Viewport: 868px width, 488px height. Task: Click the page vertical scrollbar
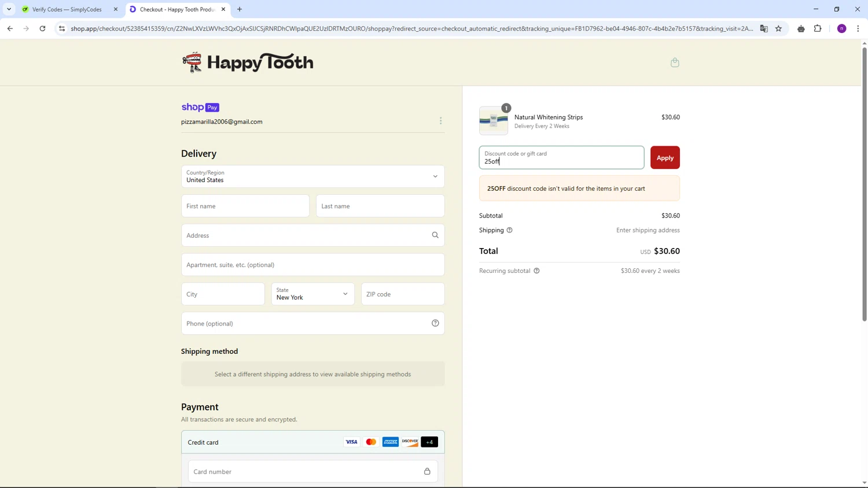pyautogui.click(x=865, y=185)
